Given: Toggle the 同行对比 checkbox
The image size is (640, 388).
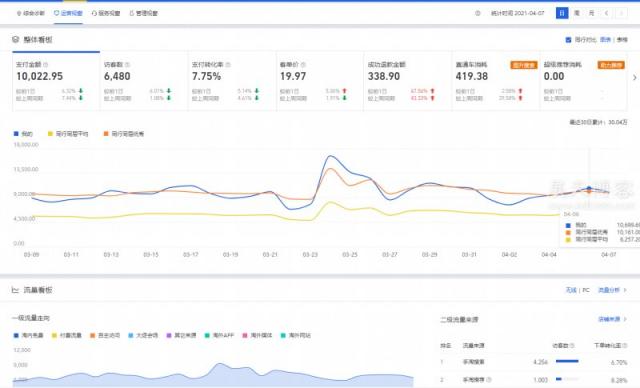Looking at the screenshot, I should (568, 40).
